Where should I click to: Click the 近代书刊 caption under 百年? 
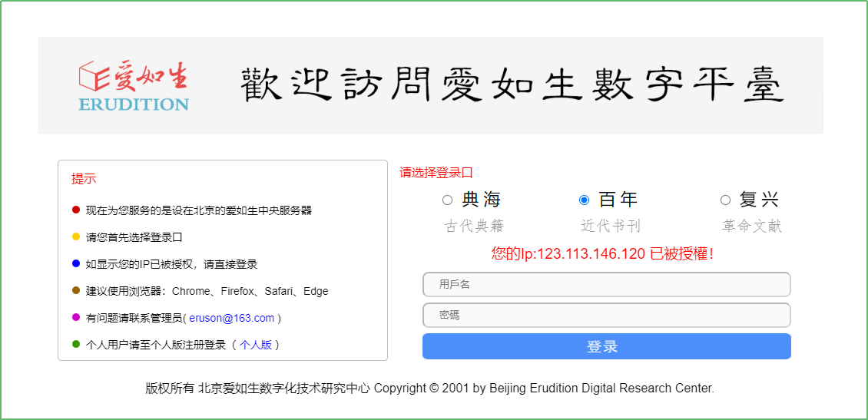click(611, 227)
